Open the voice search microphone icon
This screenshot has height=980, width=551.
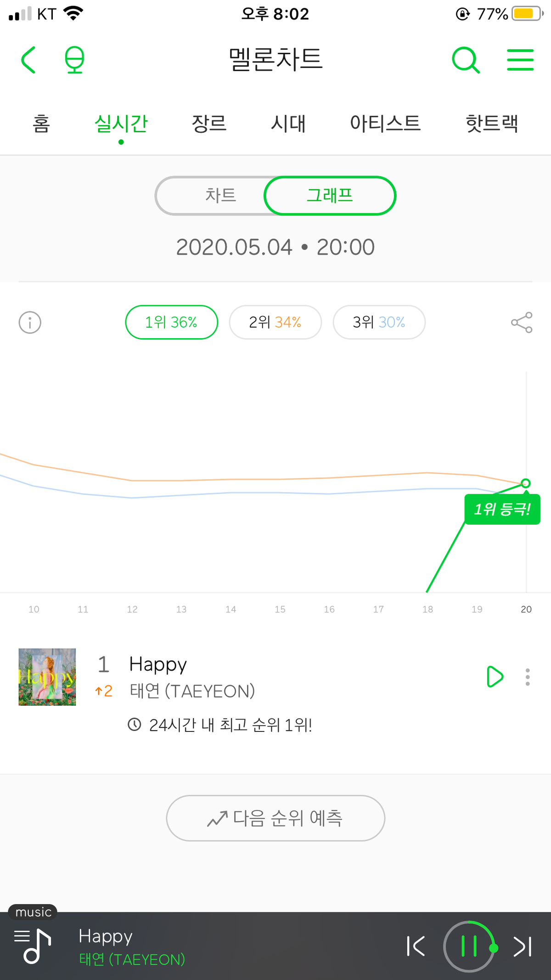(x=74, y=60)
